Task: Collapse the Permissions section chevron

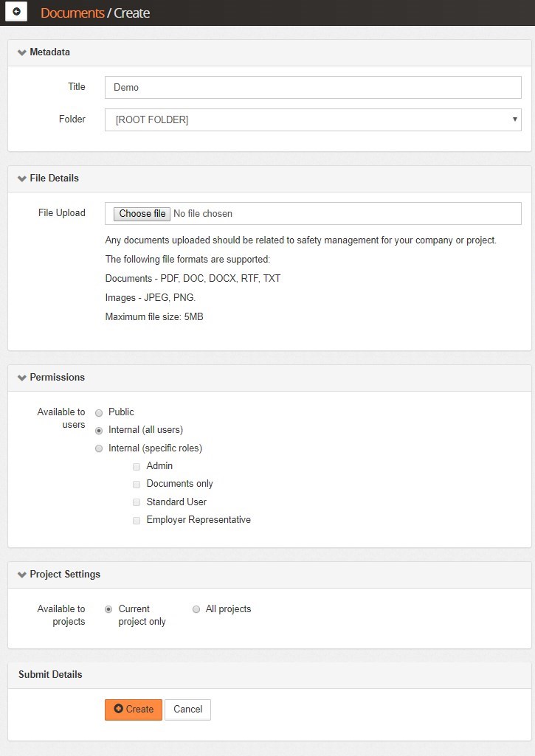Action: point(22,378)
